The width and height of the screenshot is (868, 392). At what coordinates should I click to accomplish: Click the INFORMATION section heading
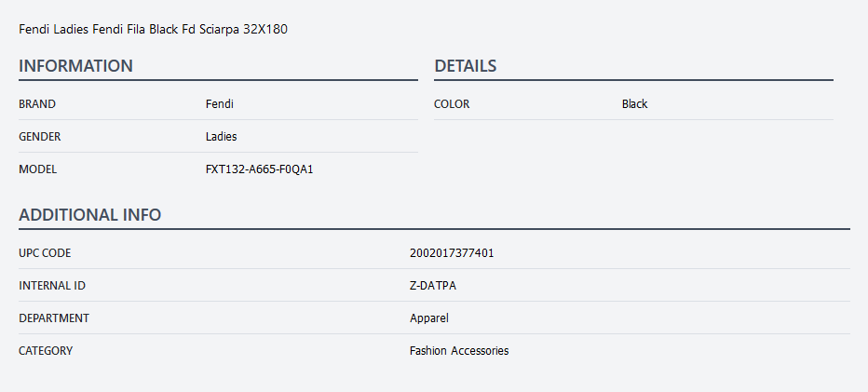[x=75, y=66]
